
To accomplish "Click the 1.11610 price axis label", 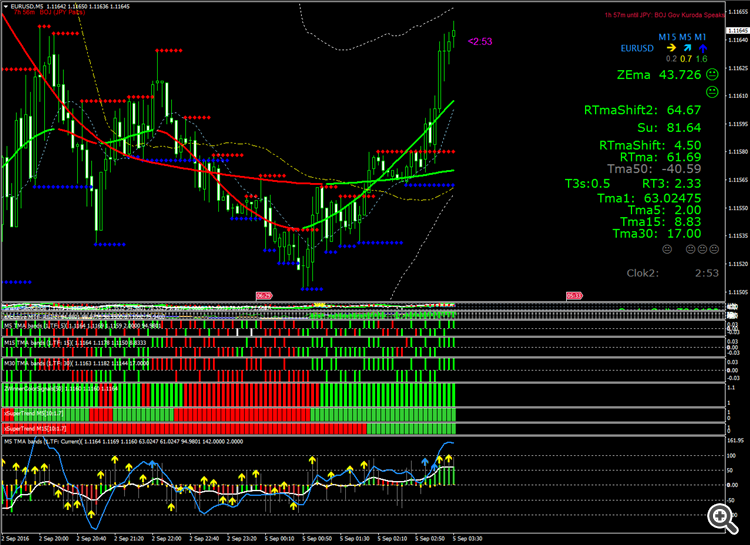I will [737, 96].
